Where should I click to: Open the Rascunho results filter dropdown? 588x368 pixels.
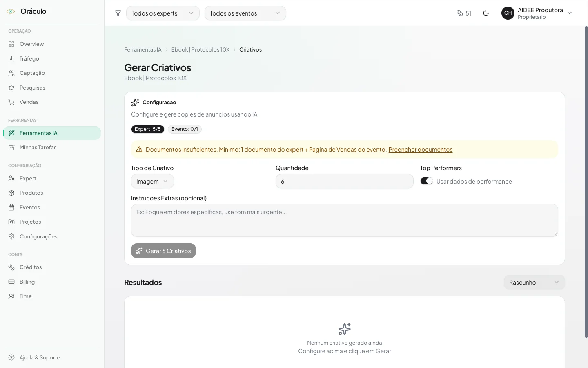534,283
